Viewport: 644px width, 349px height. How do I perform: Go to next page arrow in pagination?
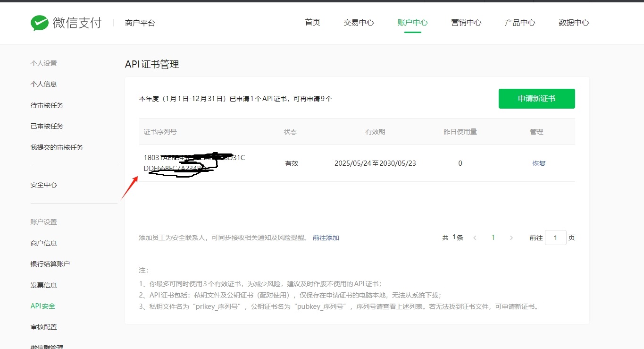[x=511, y=238]
